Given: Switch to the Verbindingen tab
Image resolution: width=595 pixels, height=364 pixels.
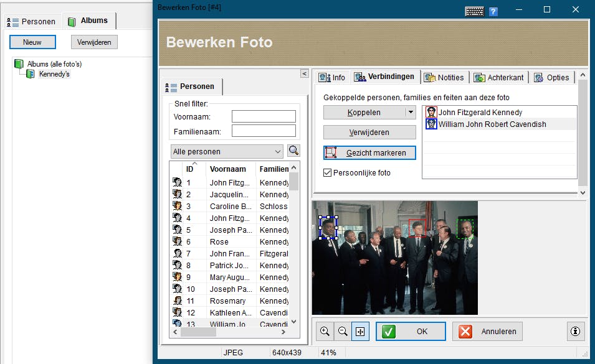Looking at the screenshot, I should [384, 77].
